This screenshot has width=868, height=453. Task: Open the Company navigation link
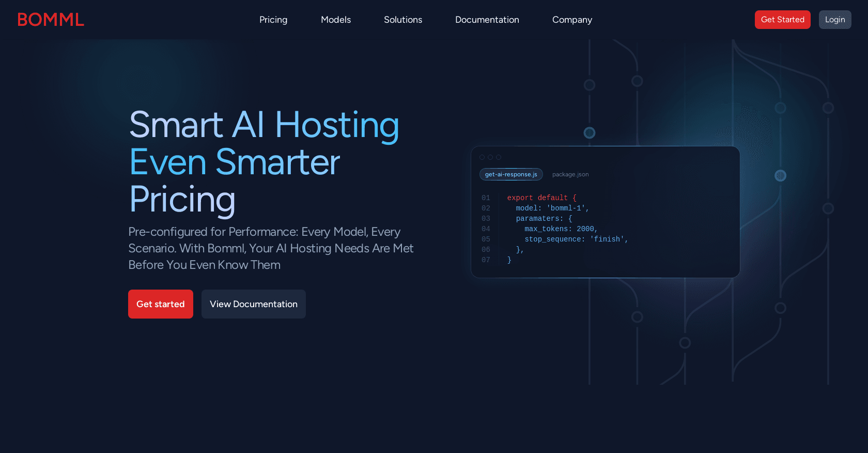pos(572,20)
